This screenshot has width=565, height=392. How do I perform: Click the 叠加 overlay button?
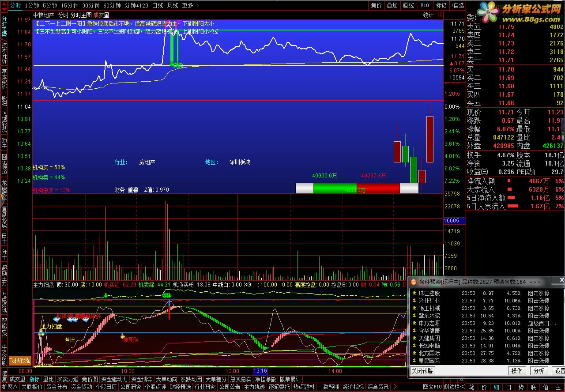tap(392, 5)
